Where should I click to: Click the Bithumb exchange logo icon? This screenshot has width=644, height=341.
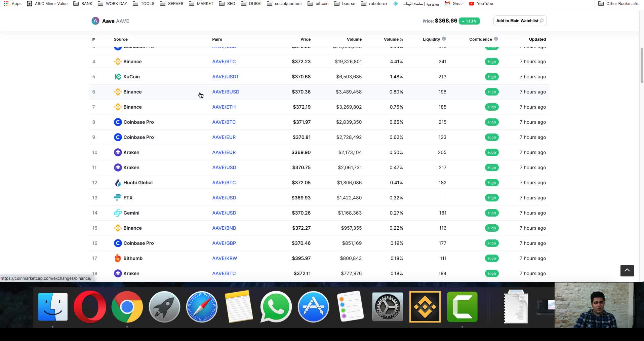118,258
